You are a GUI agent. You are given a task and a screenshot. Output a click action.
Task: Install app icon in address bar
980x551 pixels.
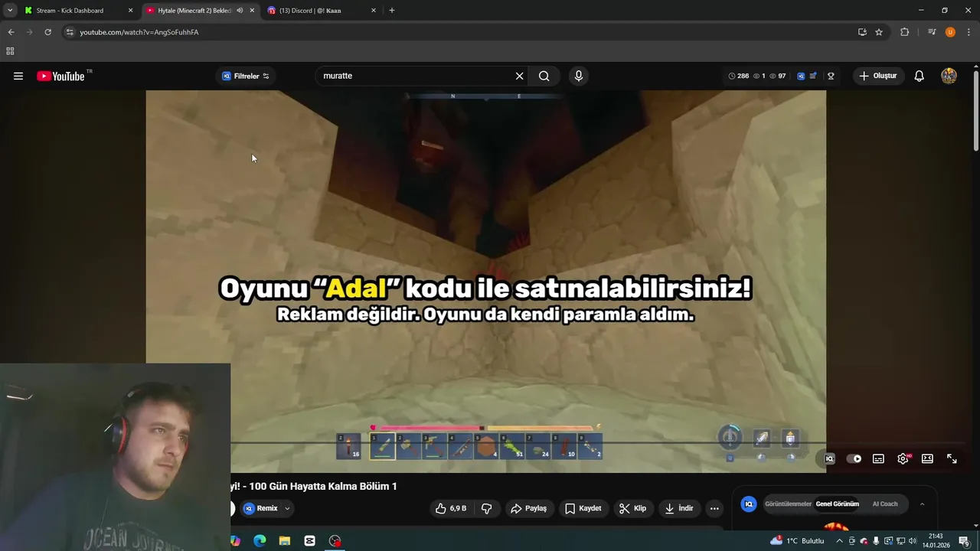(862, 32)
